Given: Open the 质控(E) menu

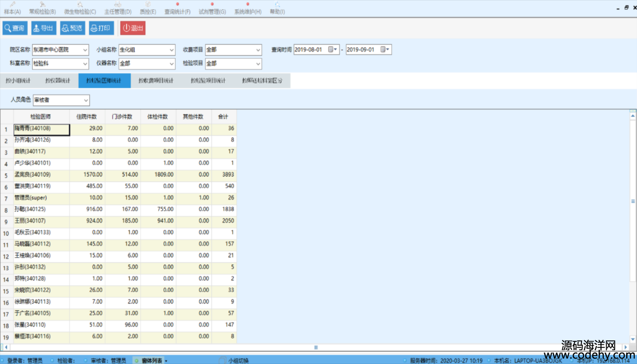Looking at the screenshot, I should tap(148, 9).
